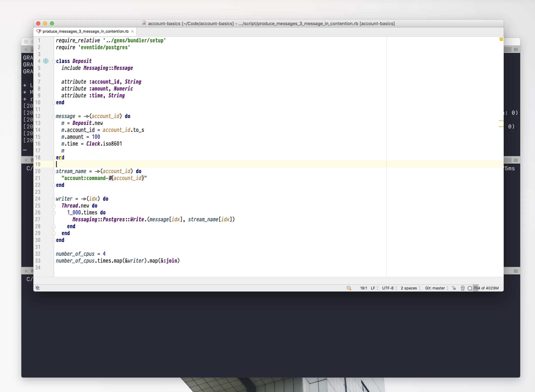Click the upper yellow warning stripe in the error gutter
The width and height of the screenshot is (535, 392).
coord(501,121)
